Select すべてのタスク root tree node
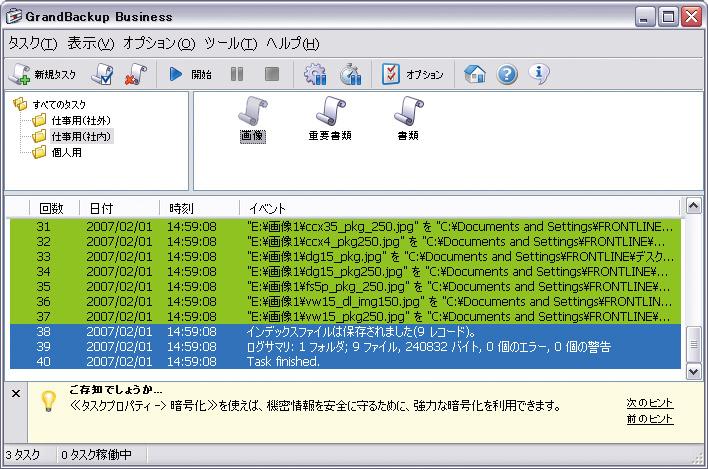The image size is (708, 469). [x=59, y=105]
